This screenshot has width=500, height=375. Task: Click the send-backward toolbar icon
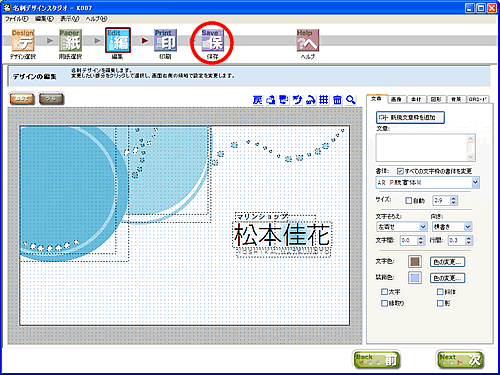tap(284, 100)
